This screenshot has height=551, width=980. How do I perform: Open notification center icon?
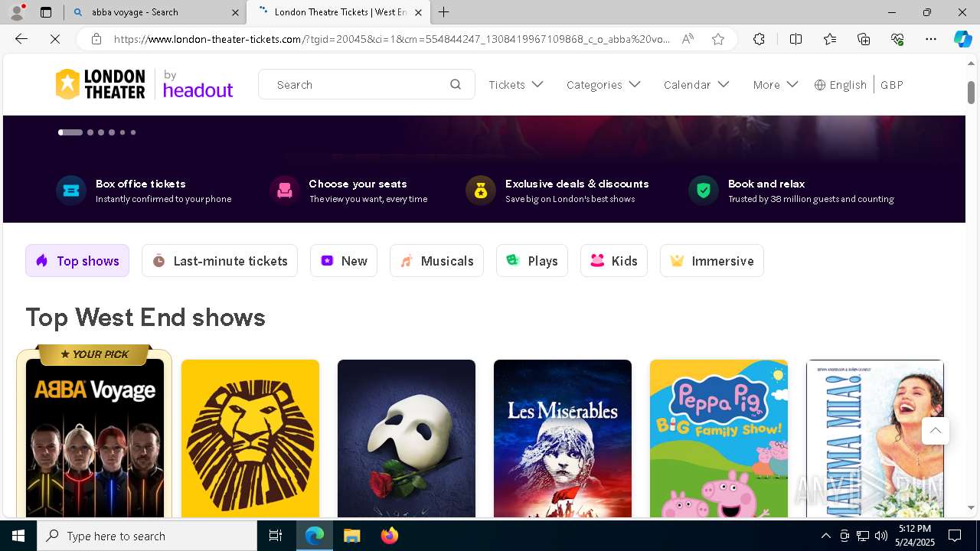click(x=955, y=536)
